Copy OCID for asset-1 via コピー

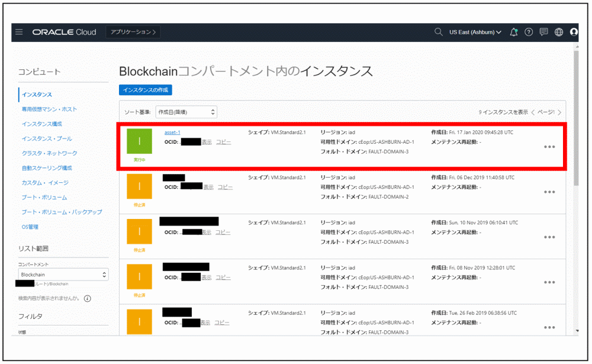coord(224,142)
